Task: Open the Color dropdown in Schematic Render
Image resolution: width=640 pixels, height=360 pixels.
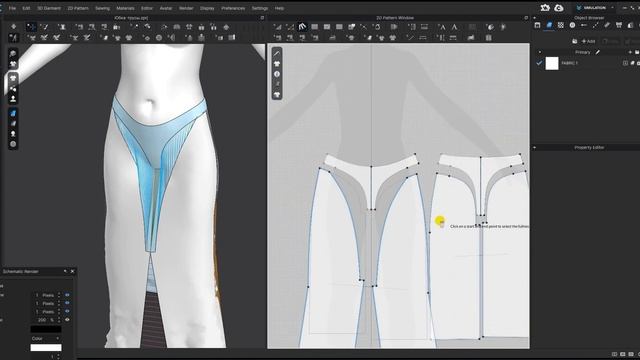Action: point(46,338)
